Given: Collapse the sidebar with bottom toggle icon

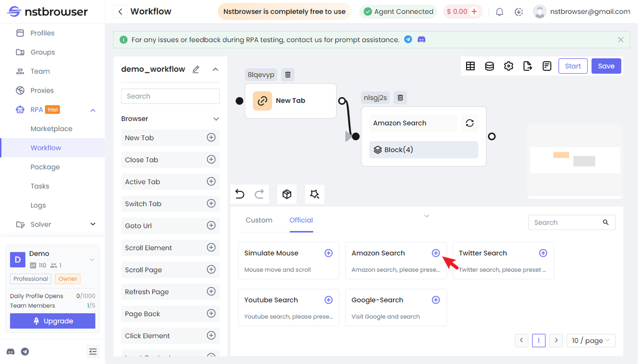Looking at the screenshot, I should click(x=93, y=352).
